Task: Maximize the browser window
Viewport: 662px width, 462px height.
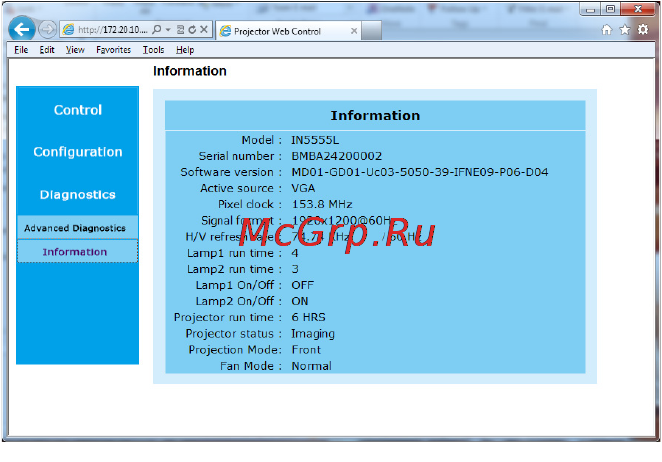Action: point(610,9)
